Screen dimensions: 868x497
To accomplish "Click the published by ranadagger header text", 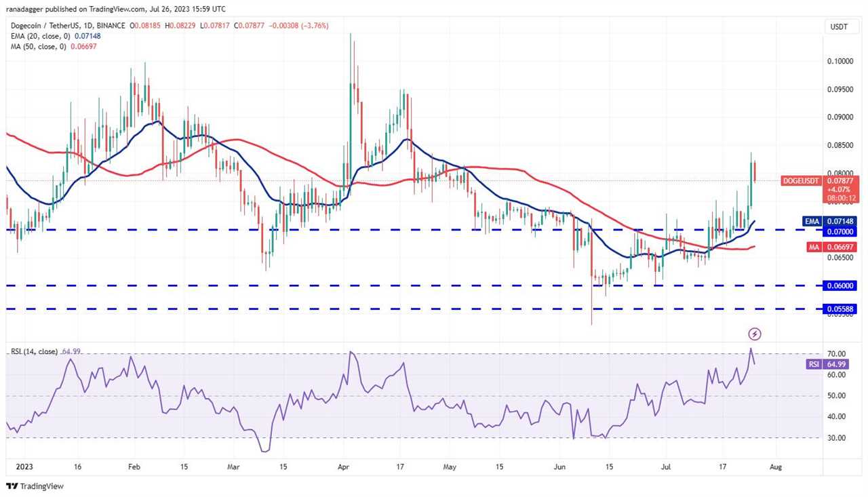I will coord(116,9).
